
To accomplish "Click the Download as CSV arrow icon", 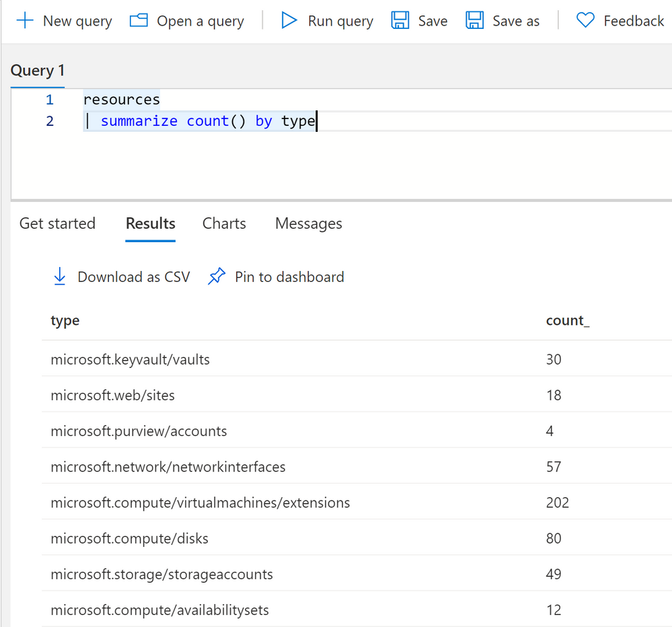I will pos(60,276).
